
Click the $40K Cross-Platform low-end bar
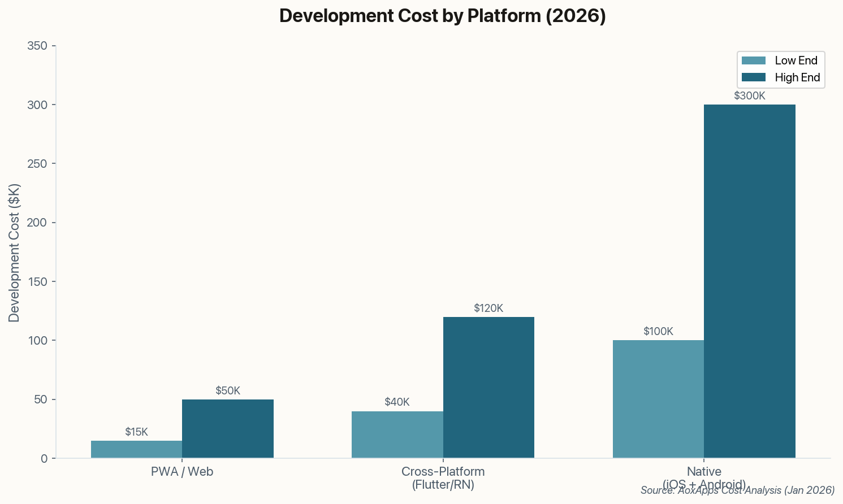click(397, 435)
